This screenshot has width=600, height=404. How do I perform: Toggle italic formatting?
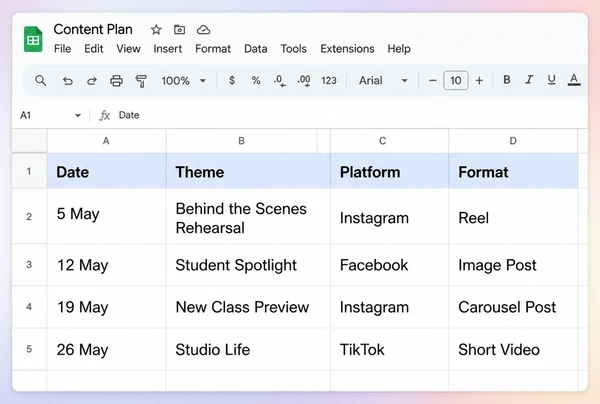click(x=529, y=80)
